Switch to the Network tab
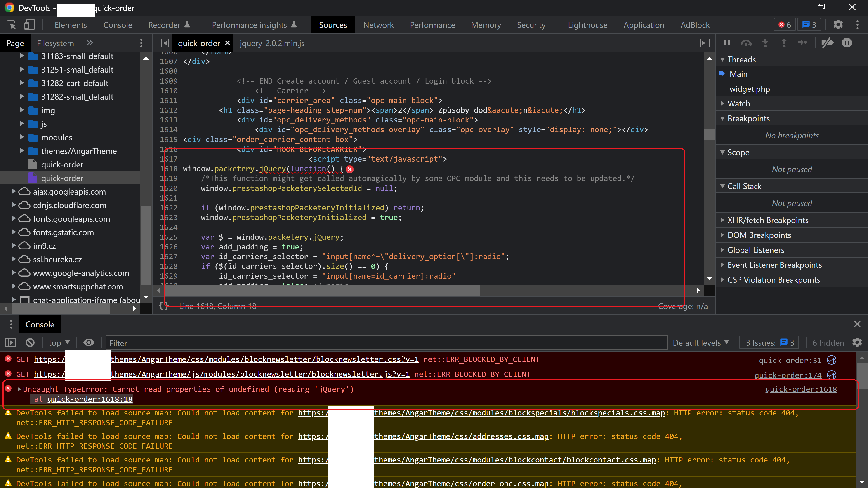Image resolution: width=868 pixels, height=488 pixels. tap(378, 25)
